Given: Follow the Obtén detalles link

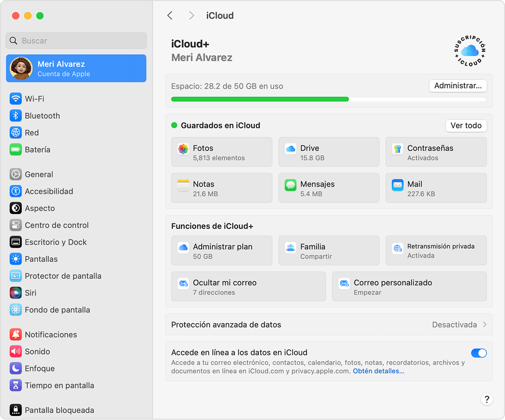Looking at the screenshot, I should pos(378,371).
